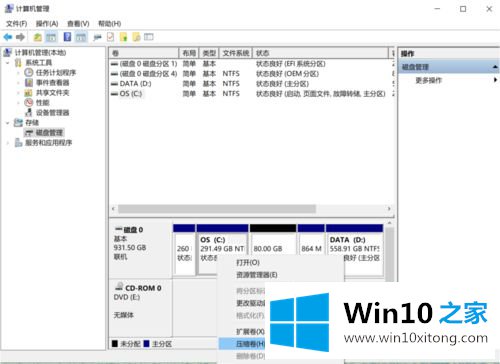Open the 操作(A) menu
The width and height of the screenshot is (500, 364).
(x=47, y=24)
